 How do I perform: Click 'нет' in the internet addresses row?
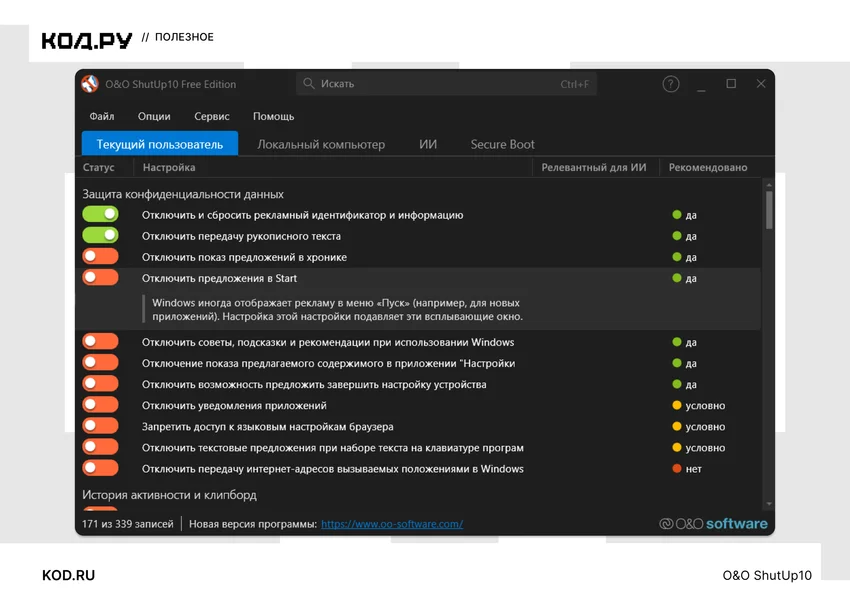[693, 469]
